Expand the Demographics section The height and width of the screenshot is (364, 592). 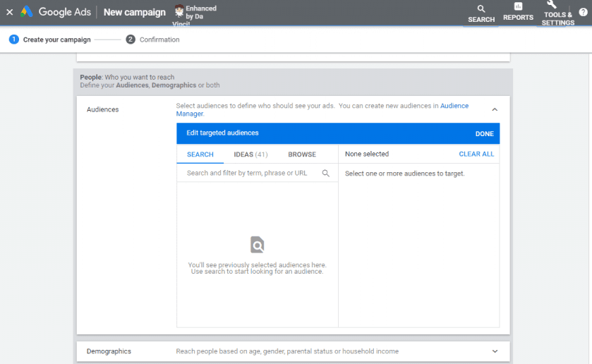495,351
